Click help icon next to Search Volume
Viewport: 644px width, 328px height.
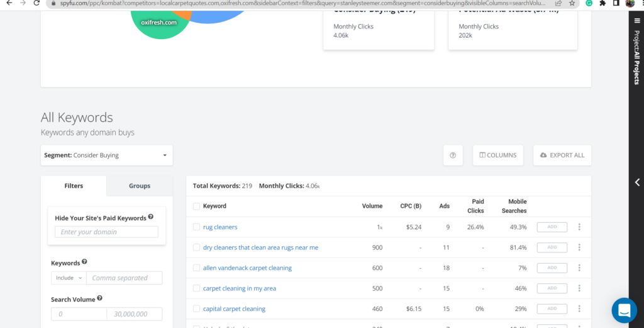click(x=99, y=299)
